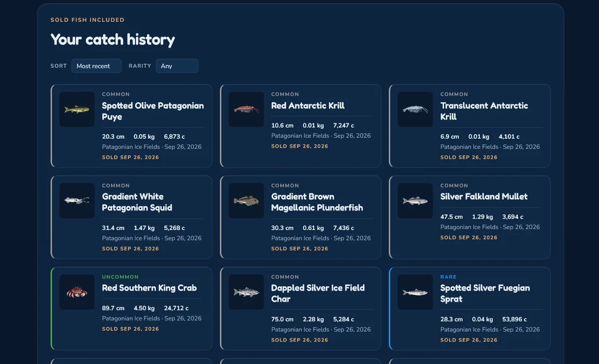Click the 5,268 c value
Image resolution: width=599 pixels, height=364 pixels.
pos(174,228)
